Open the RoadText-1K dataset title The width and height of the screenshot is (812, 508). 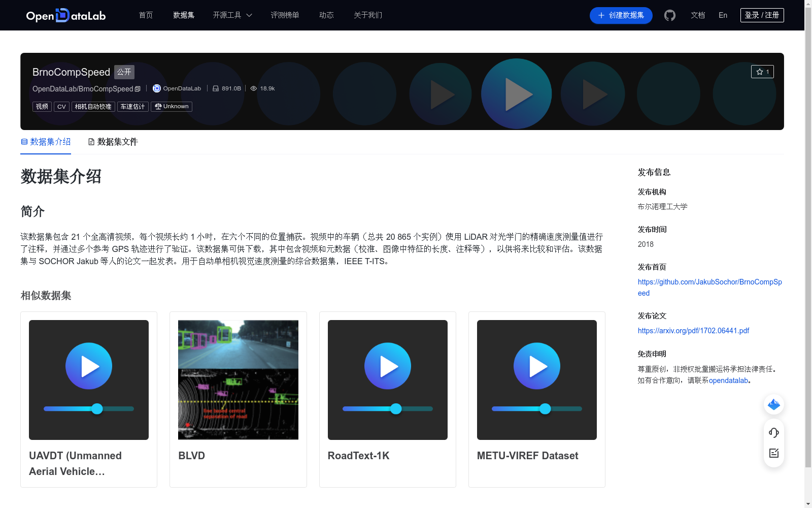click(358, 456)
